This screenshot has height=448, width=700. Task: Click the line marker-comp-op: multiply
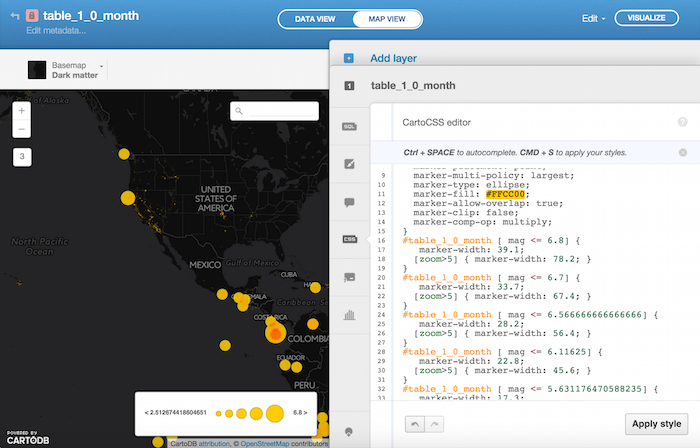click(x=483, y=222)
